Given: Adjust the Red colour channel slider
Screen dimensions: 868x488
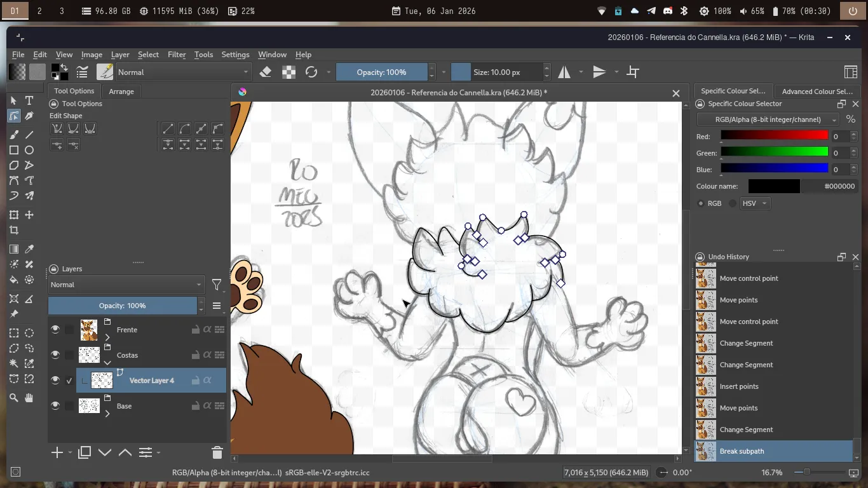Looking at the screenshot, I should click(774, 136).
